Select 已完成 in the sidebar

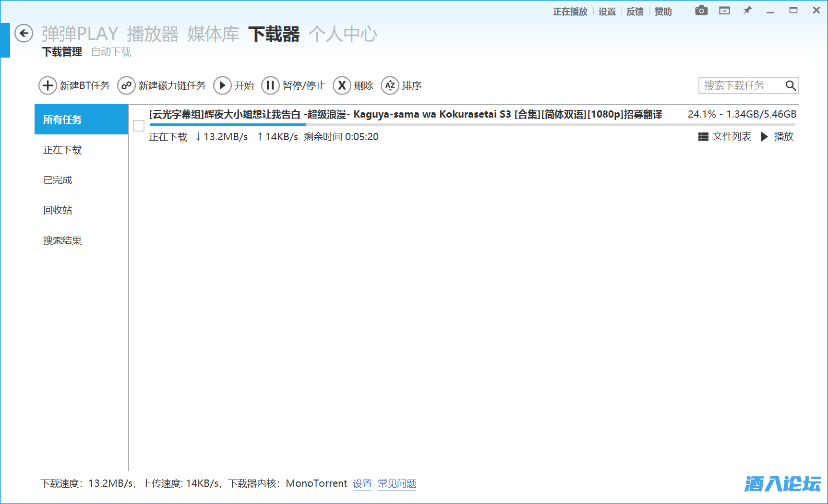click(58, 180)
